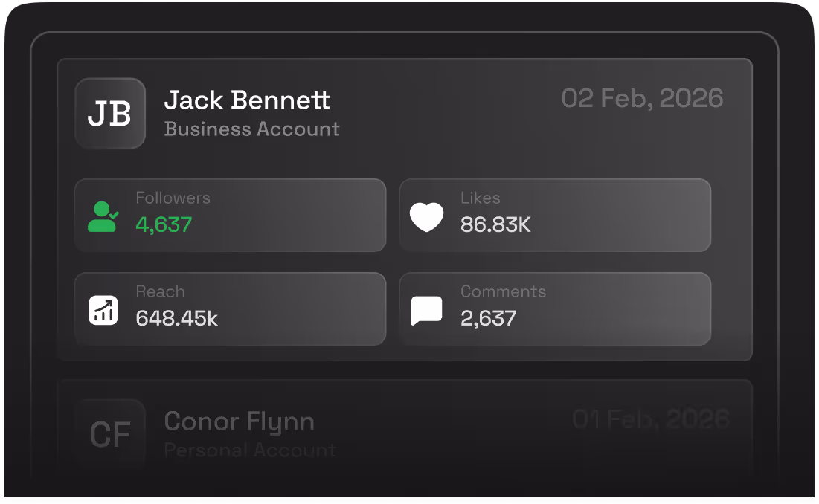The height and width of the screenshot is (504, 819).
Task: Click the 4,637 followers count
Action: coord(164,224)
